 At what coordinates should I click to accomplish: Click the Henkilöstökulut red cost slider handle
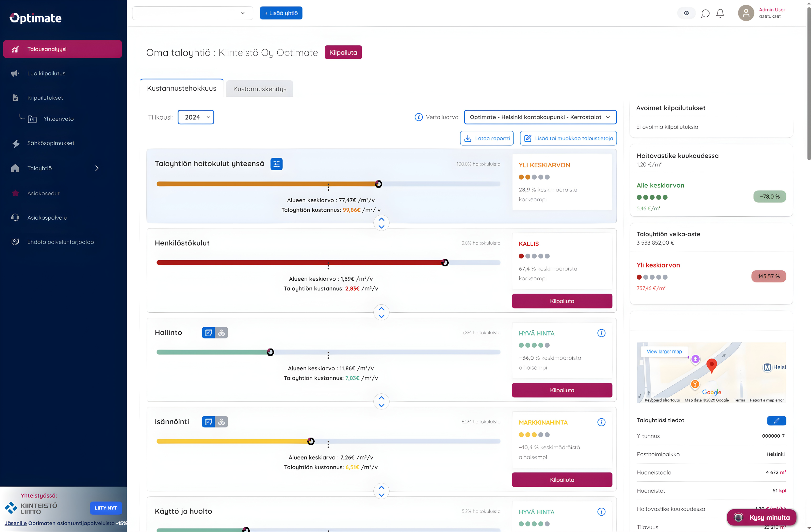click(445, 263)
